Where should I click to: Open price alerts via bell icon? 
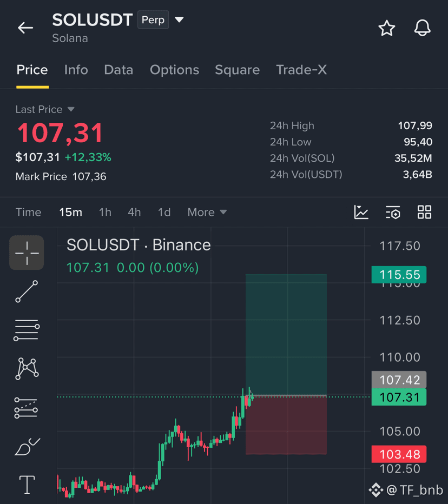[x=422, y=28]
